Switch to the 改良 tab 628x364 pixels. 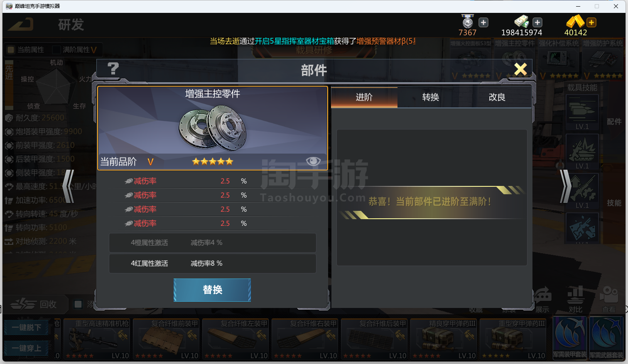coord(497,97)
